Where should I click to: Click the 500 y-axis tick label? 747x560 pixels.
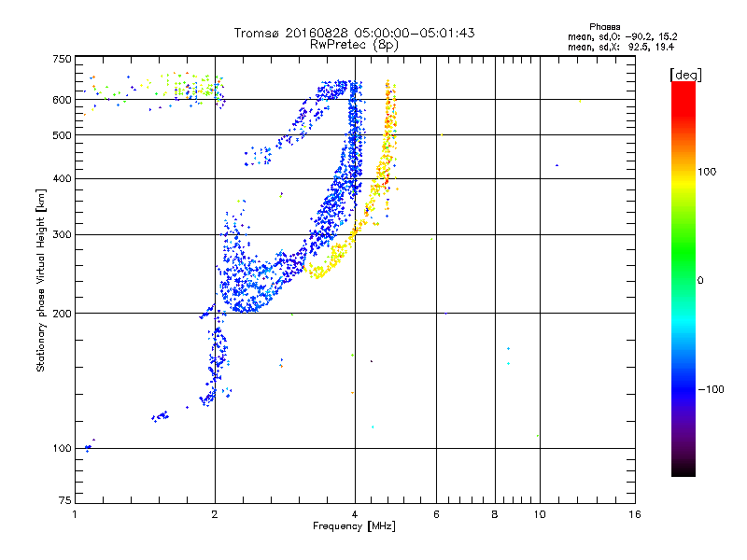tap(63, 134)
